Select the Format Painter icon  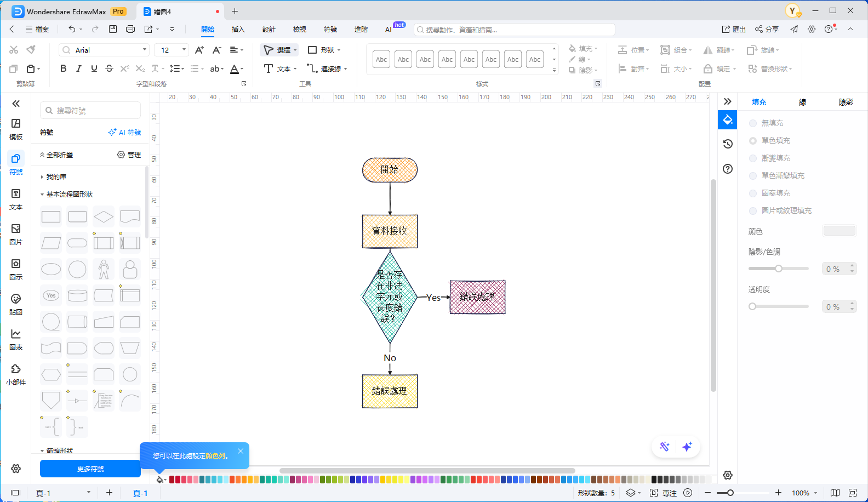click(x=31, y=50)
